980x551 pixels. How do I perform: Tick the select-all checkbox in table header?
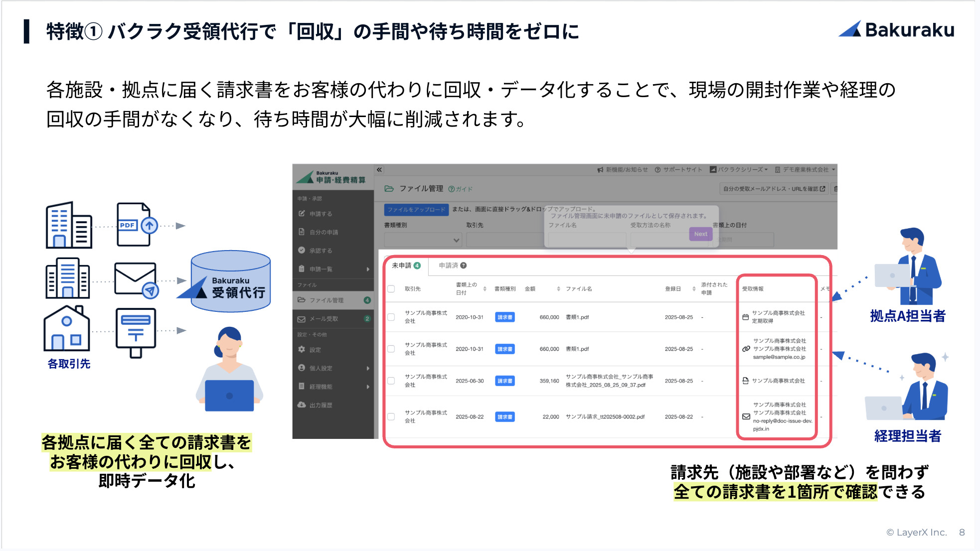[x=391, y=288]
